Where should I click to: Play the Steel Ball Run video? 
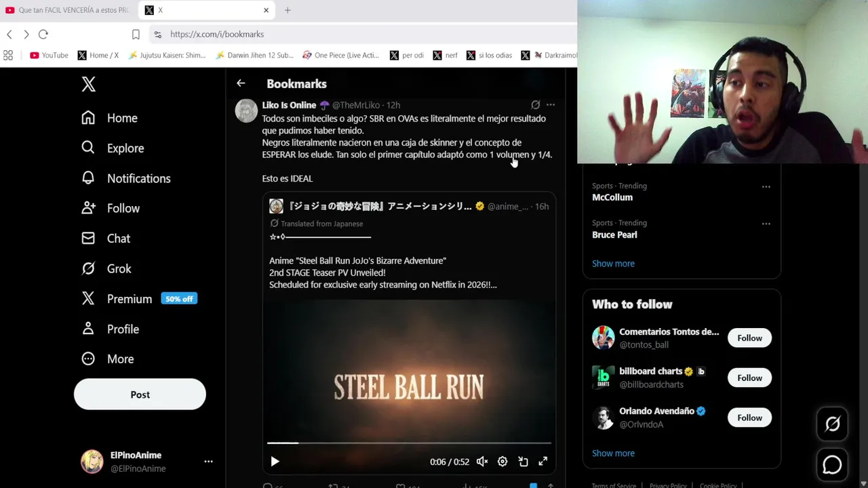point(275,462)
